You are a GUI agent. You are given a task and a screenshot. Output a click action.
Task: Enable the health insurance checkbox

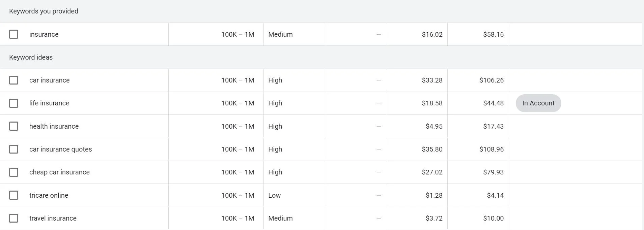click(x=13, y=126)
